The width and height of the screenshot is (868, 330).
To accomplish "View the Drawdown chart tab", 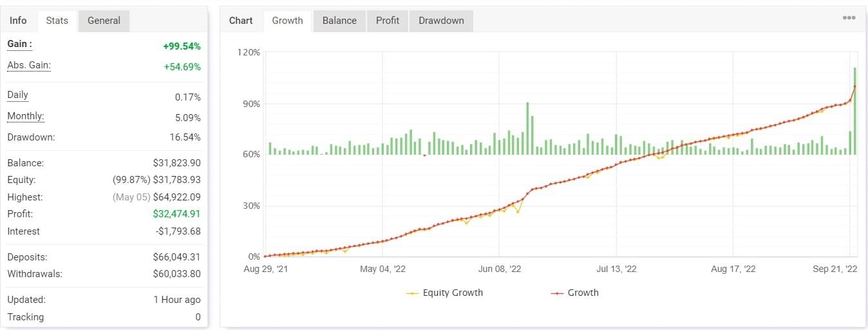I will 441,21.
